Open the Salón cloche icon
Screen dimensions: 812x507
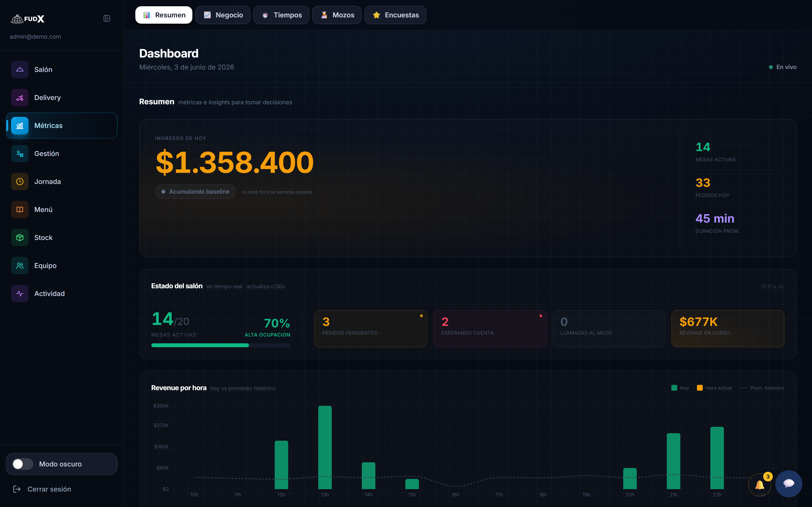click(x=20, y=70)
